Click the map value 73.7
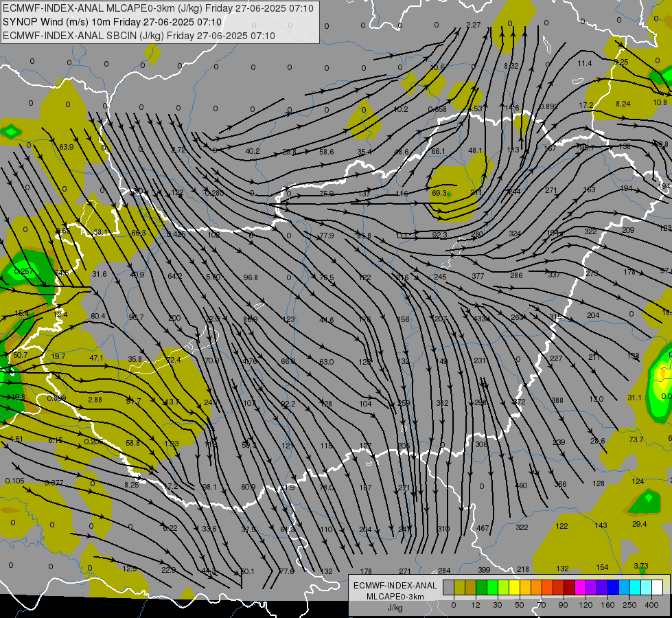Image resolution: width=672 pixels, height=618 pixels. 636,439
